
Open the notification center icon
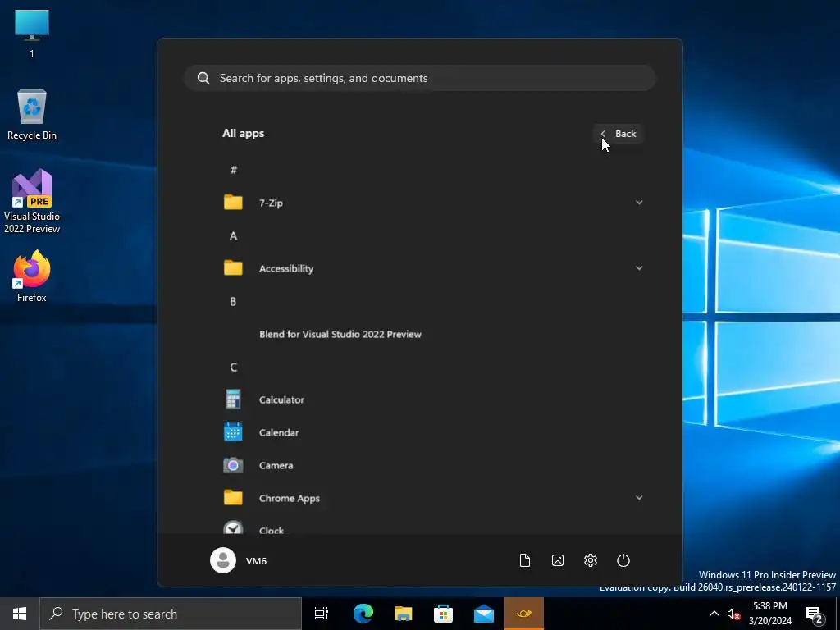[815, 614]
